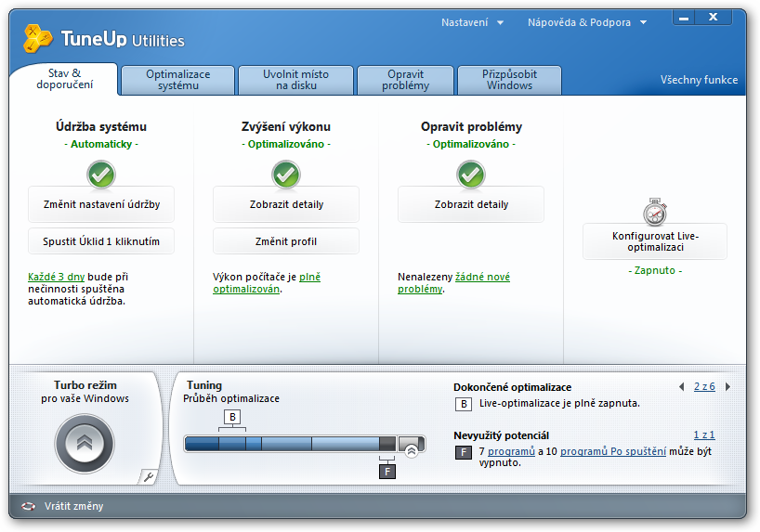Switch to Stav & doporučení tab

pos(64,79)
